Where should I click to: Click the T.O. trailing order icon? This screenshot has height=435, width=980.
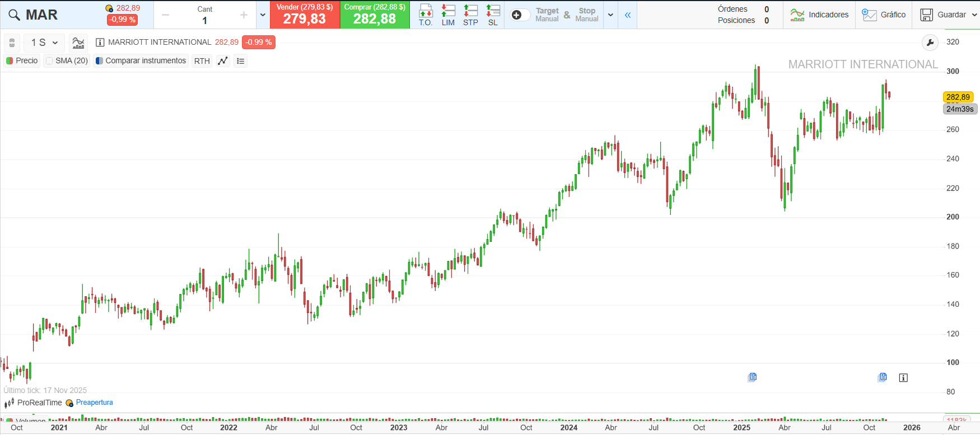(x=426, y=15)
